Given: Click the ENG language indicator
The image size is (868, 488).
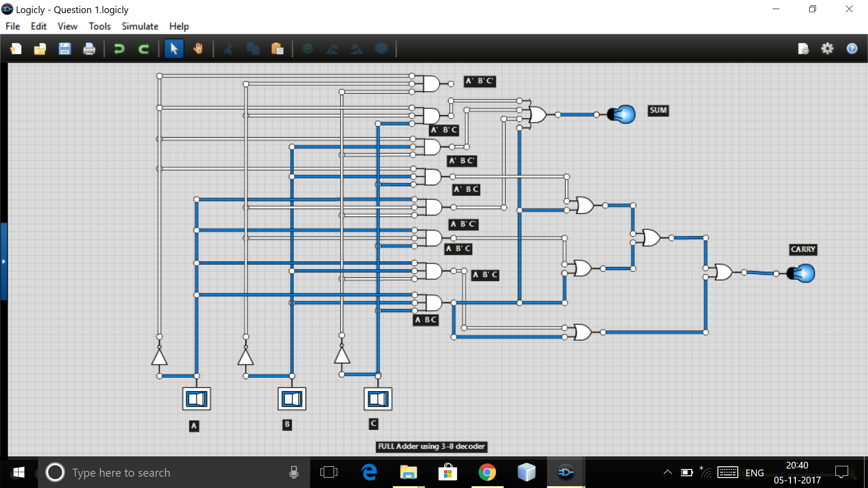Looking at the screenshot, I should pyautogui.click(x=755, y=473).
